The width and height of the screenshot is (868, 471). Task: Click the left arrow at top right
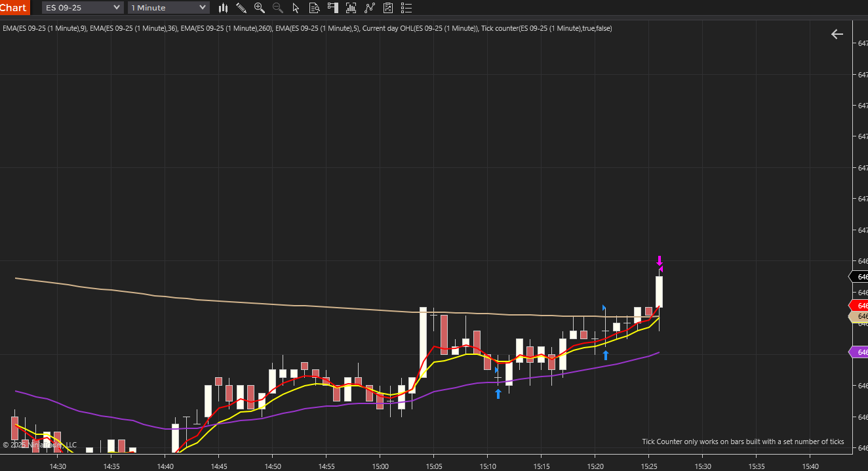[x=837, y=34]
